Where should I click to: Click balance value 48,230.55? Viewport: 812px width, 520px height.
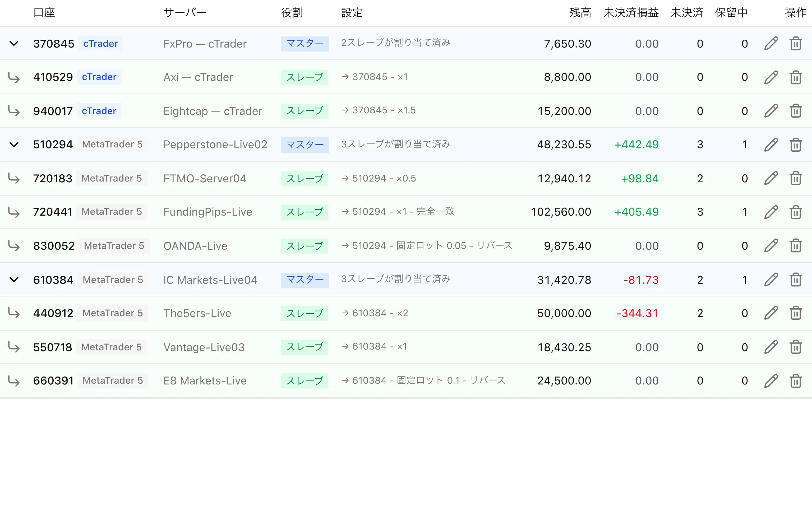564,145
